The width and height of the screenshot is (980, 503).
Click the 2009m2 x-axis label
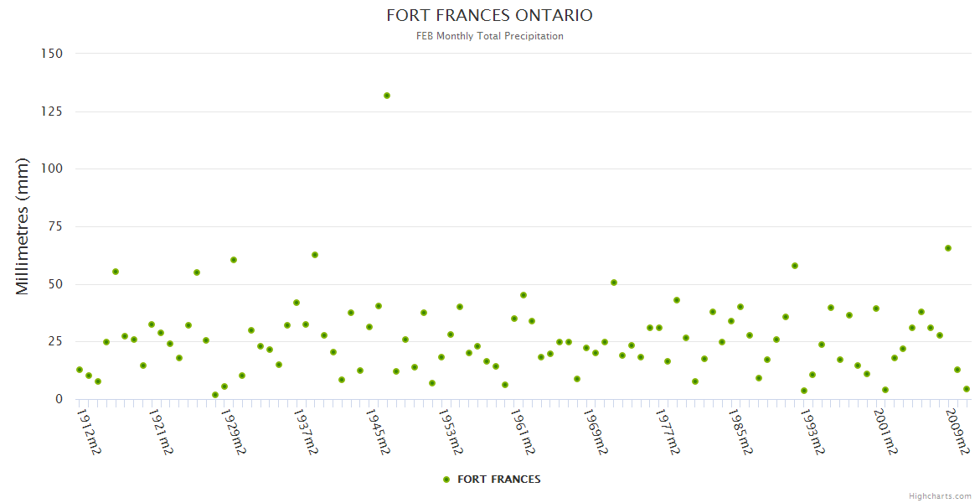957,431
